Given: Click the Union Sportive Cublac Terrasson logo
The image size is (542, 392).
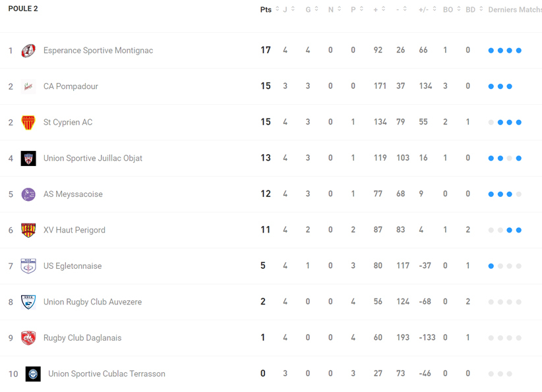Looking at the screenshot, I should (33, 374).
